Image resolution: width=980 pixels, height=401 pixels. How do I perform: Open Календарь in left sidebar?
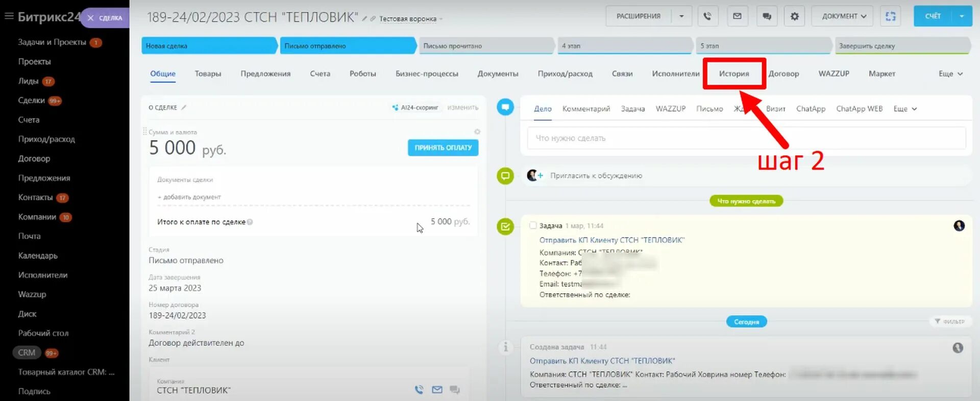point(38,255)
